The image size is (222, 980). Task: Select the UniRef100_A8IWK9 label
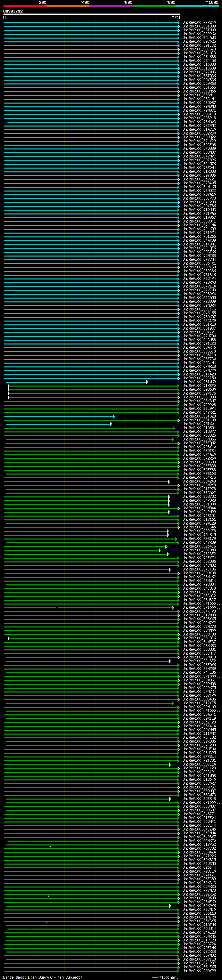(x=199, y=382)
